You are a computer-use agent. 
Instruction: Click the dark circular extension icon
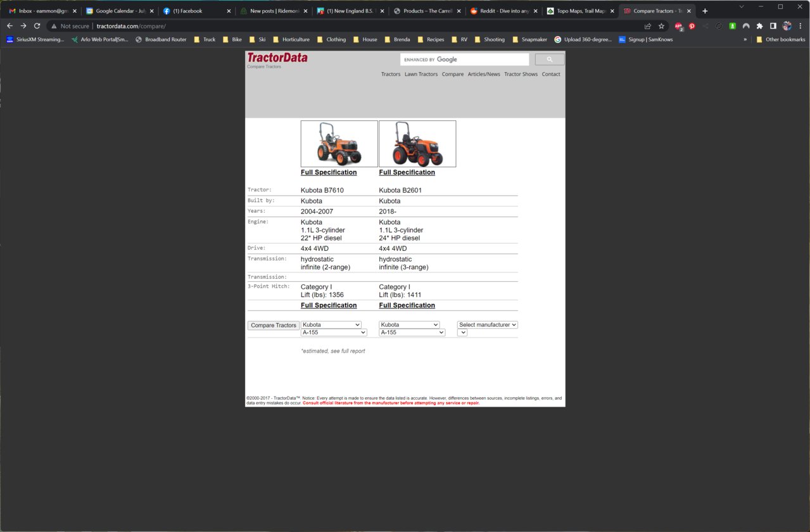(x=719, y=26)
